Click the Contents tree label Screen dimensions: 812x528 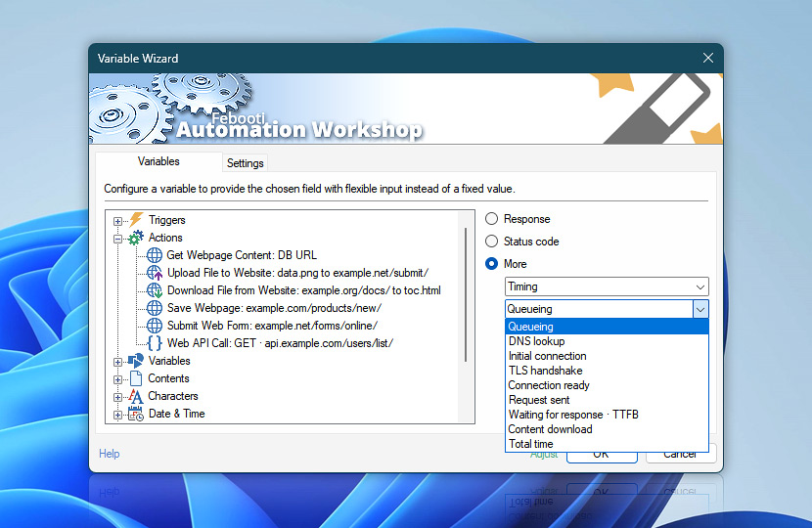click(168, 378)
